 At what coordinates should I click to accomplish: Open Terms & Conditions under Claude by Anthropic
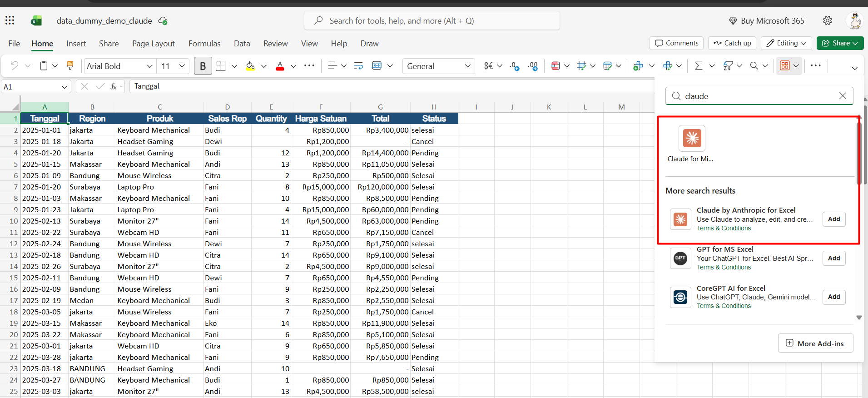coord(724,228)
